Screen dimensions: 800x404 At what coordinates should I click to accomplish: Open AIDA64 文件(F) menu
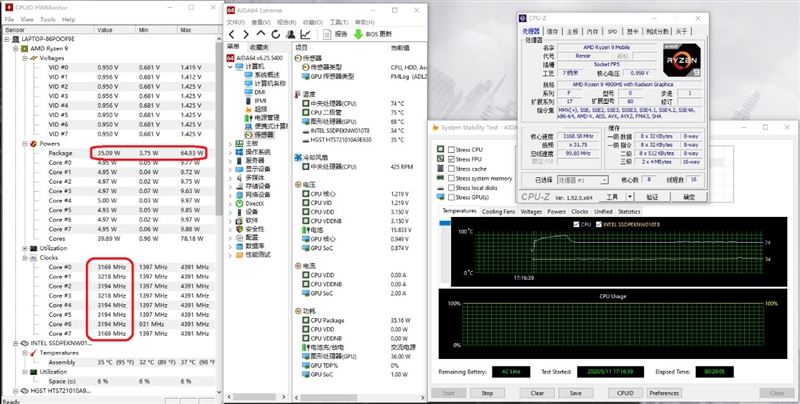[236, 22]
